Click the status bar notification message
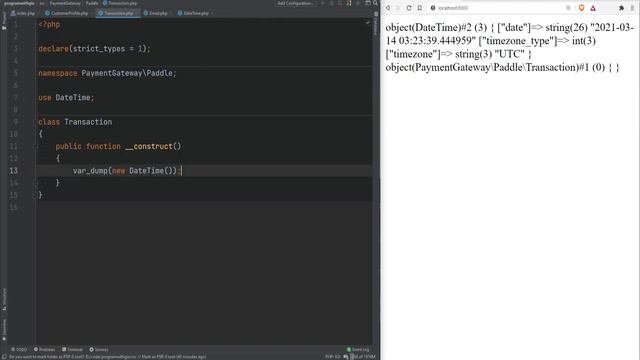Image resolution: width=640 pixels, height=360 pixels. click(108, 357)
